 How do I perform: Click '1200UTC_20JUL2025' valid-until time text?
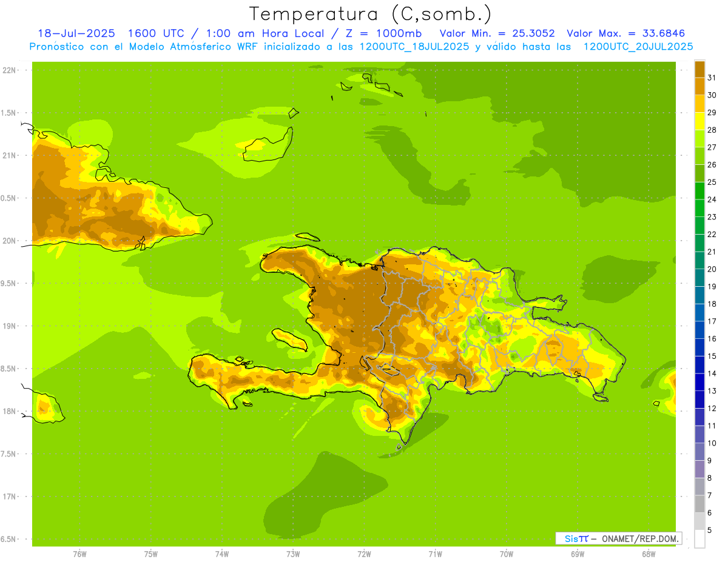click(x=638, y=47)
